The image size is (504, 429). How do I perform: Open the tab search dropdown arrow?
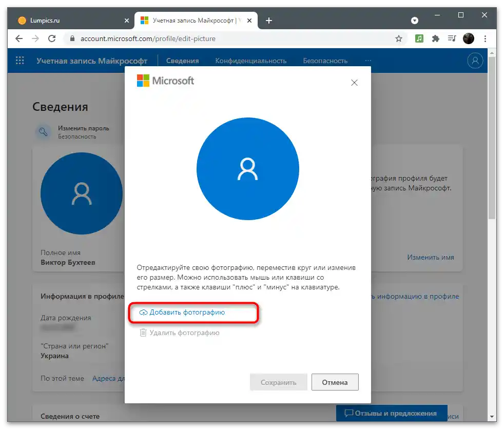coord(415,21)
